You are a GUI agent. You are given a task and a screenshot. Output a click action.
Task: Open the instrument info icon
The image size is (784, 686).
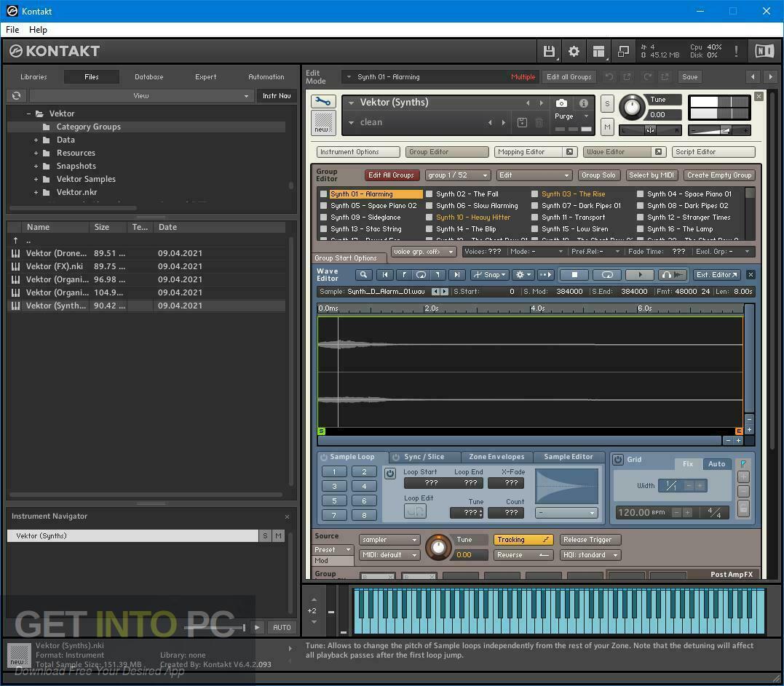click(x=583, y=103)
